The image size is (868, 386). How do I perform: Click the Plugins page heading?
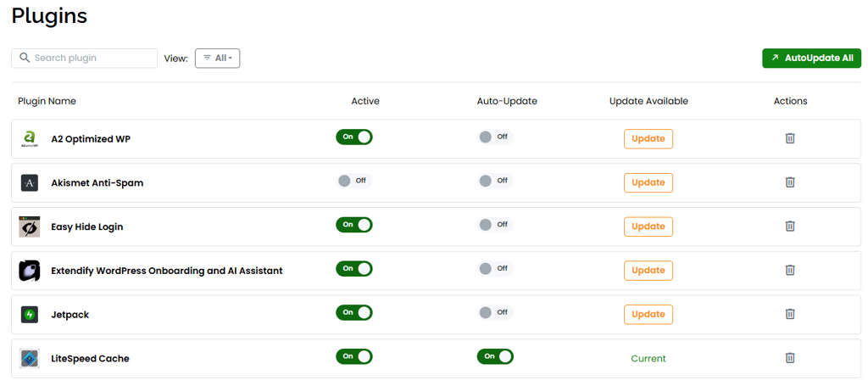(49, 16)
